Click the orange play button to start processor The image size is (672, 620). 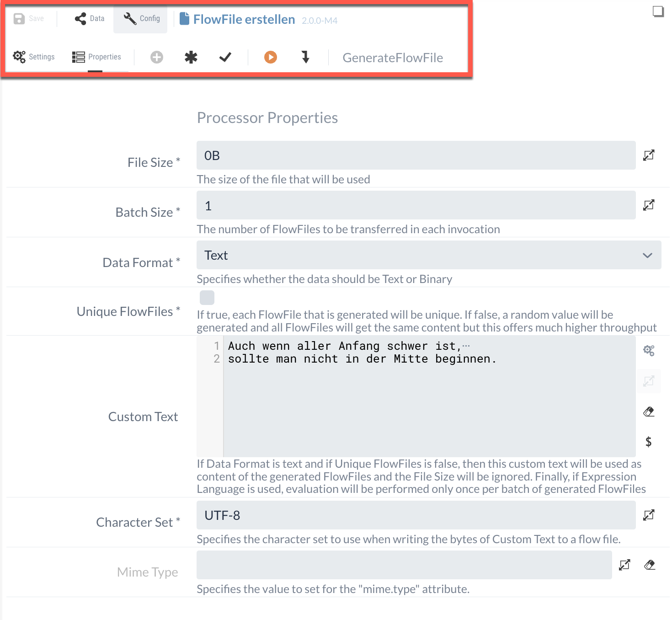(270, 57)
